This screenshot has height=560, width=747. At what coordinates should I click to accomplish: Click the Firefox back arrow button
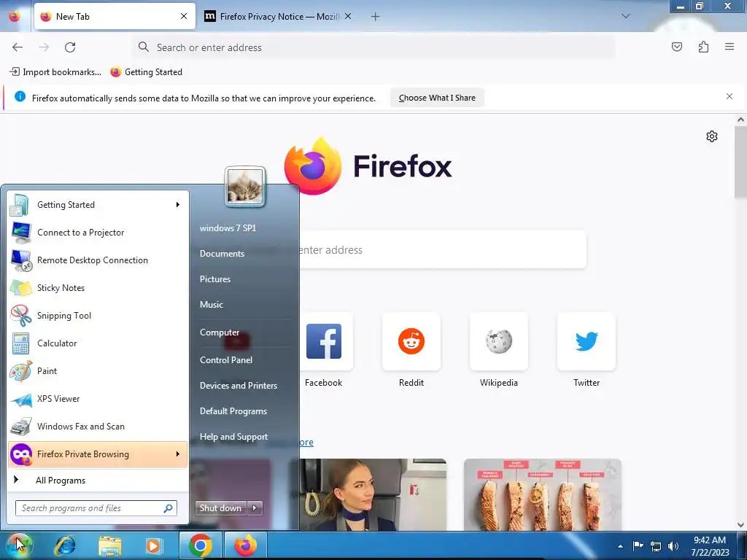point(18,47)
